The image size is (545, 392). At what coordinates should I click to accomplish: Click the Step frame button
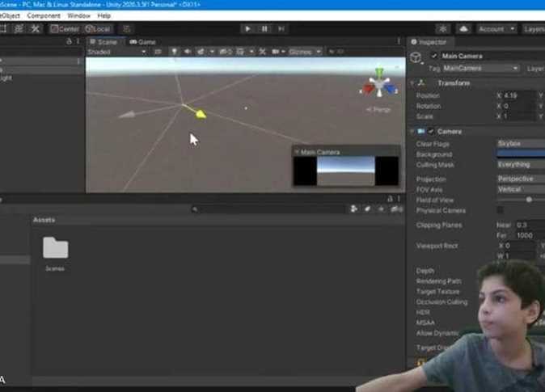pyautogui.click(x=281, y=29)
